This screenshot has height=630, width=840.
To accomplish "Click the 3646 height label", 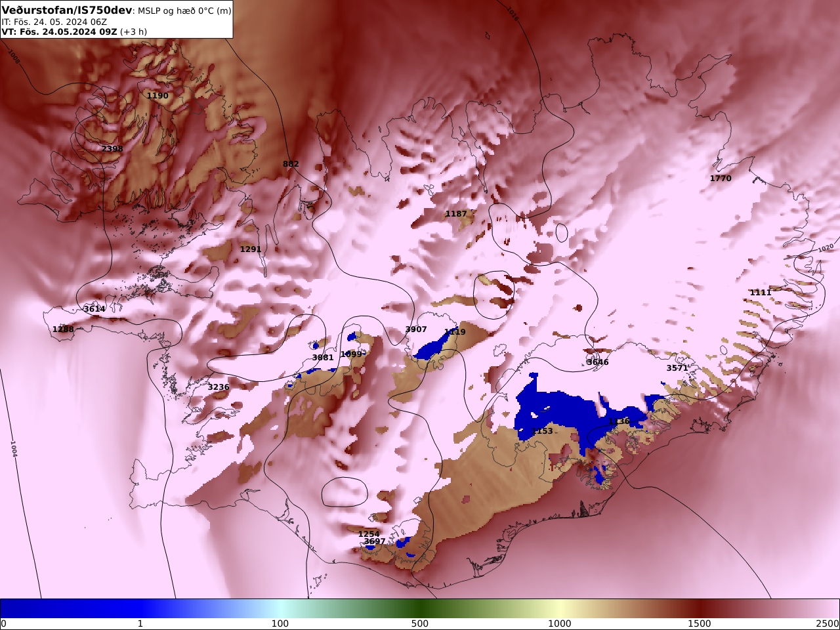I will [598, 362].
